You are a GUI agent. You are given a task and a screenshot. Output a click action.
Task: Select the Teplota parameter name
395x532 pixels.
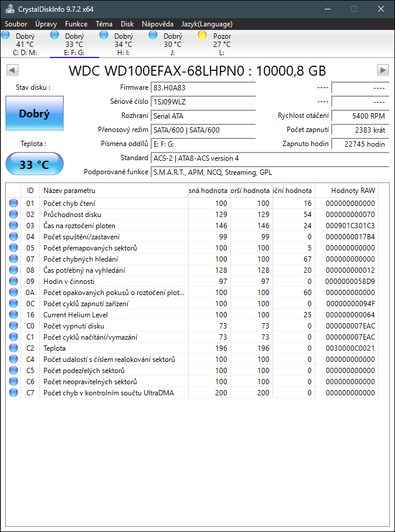pyautogui.click(x=55, y=348)
